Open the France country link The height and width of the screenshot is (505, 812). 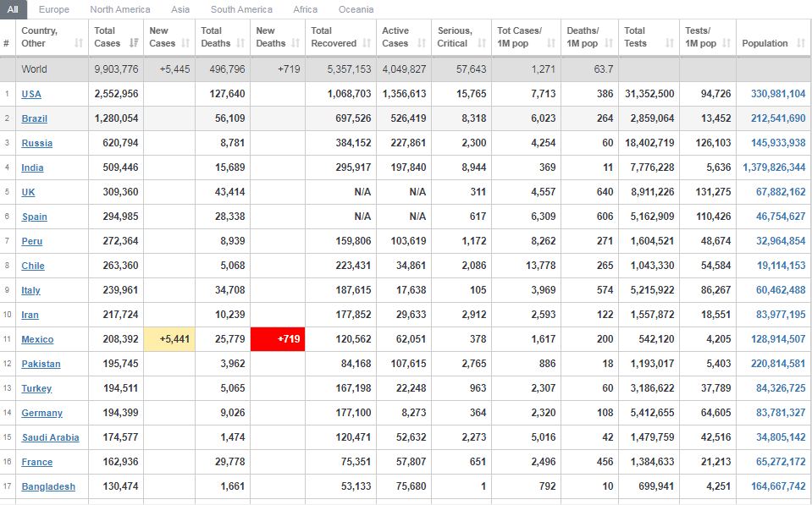point(36,462)
